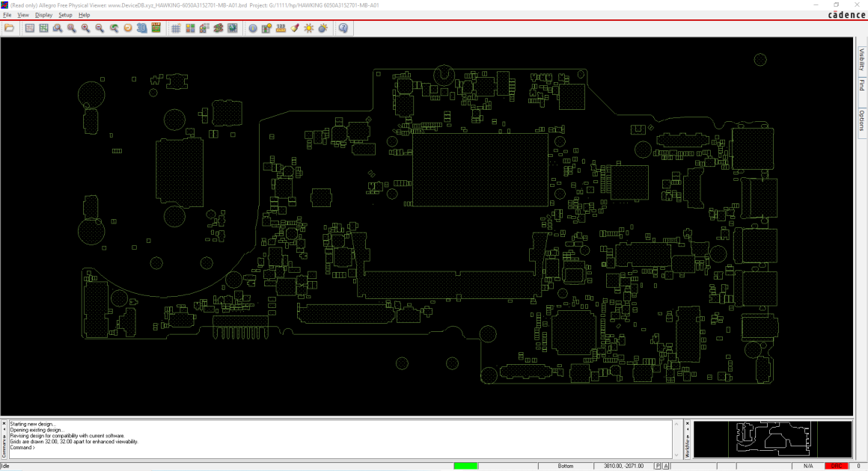Click the Highlight sun icon
This screenshot has height=471, width=868.
click(x=309, y=28)
